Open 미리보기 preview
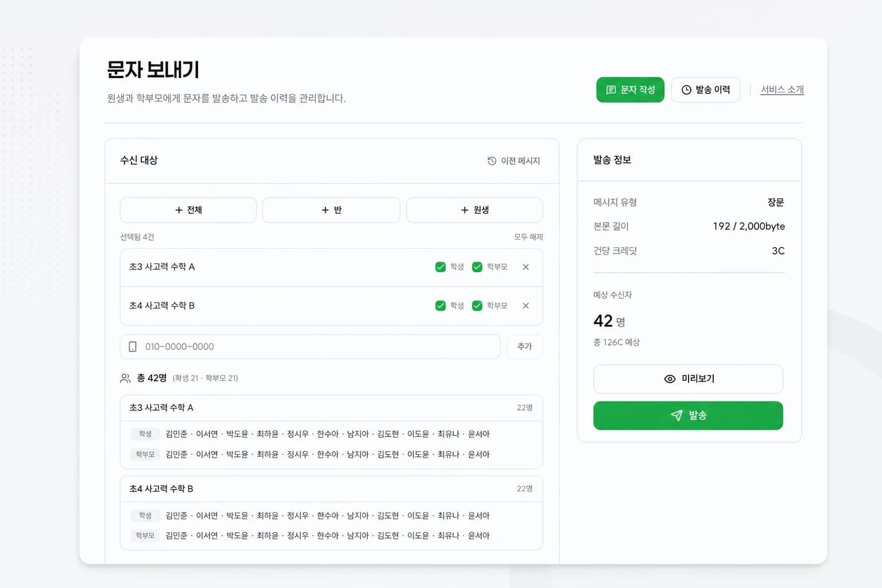Viewport: 882px width, 588px height. [688, 379]
